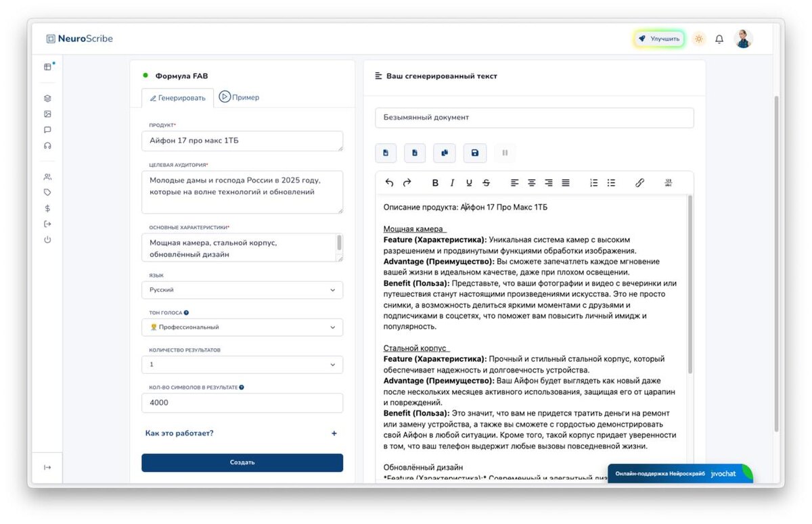Click the Обновлённый дизайн heading in editor
Image resolution: width=812 pixels, height=524 pixels.
click(423, 467)
